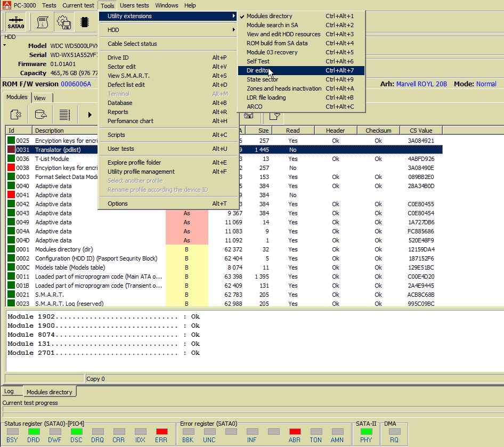Click the red status square of module 0038
The height and width of the screenshot is (447, 504).
tap(11, 167)
